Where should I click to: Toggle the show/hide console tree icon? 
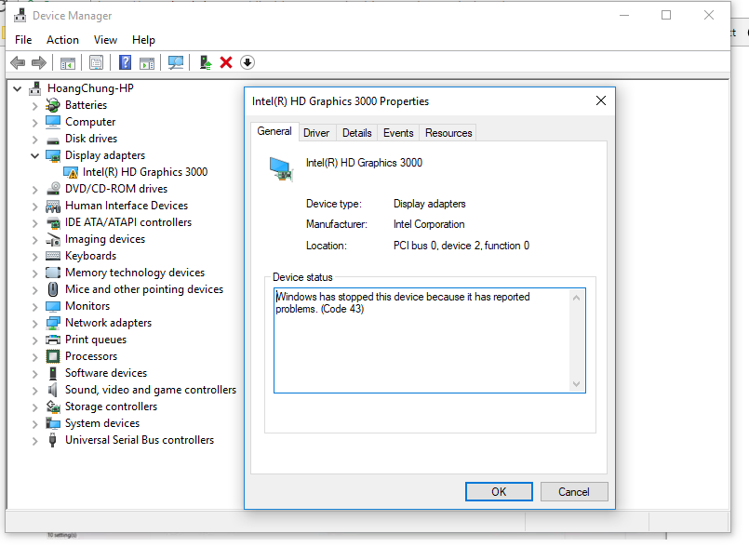68,62
